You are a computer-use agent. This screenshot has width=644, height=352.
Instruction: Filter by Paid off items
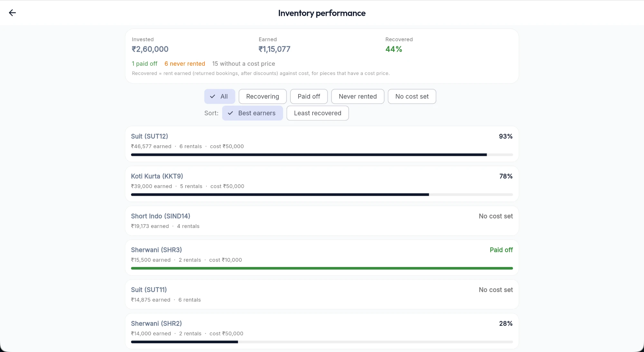[309, 96]
